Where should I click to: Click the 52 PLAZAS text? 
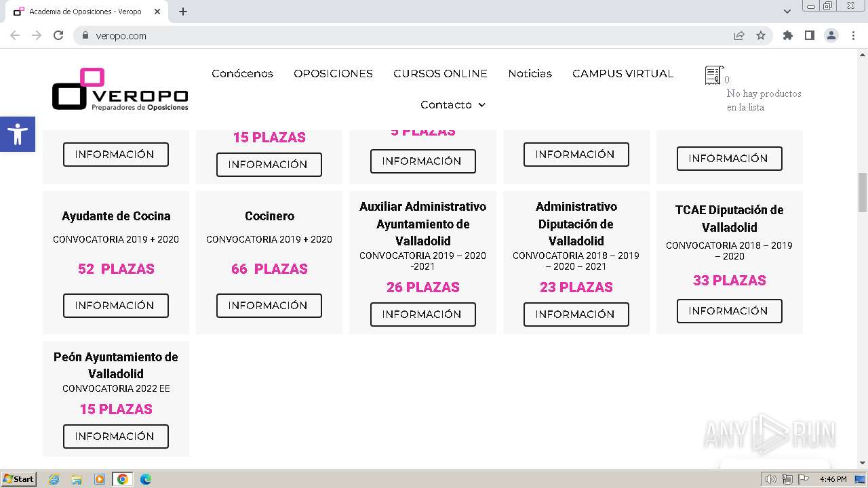116,269
